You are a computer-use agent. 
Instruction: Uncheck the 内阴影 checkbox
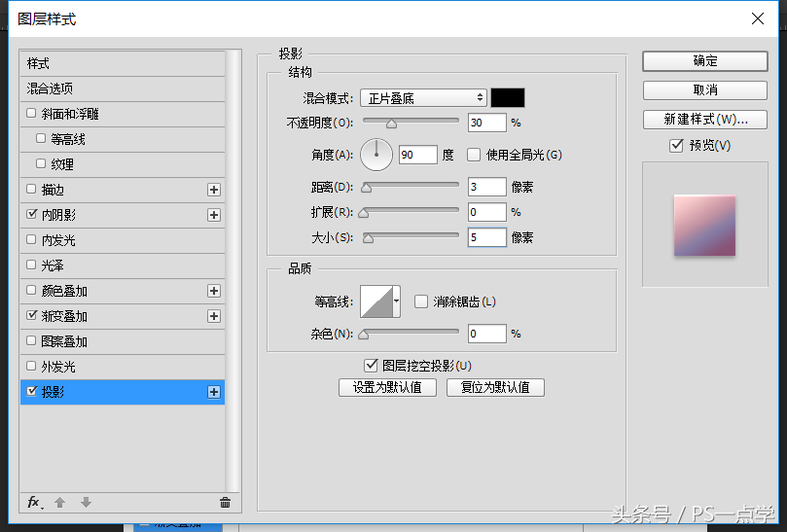[x=31, y=214]
